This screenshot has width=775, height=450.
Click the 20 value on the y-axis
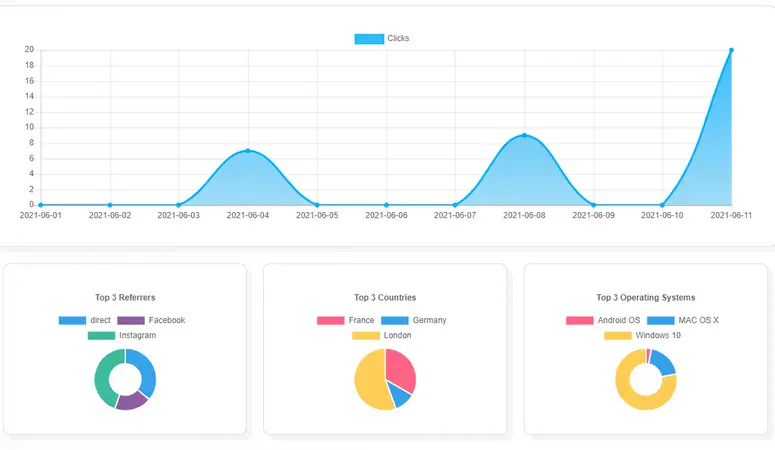click(x=29, y=49)
